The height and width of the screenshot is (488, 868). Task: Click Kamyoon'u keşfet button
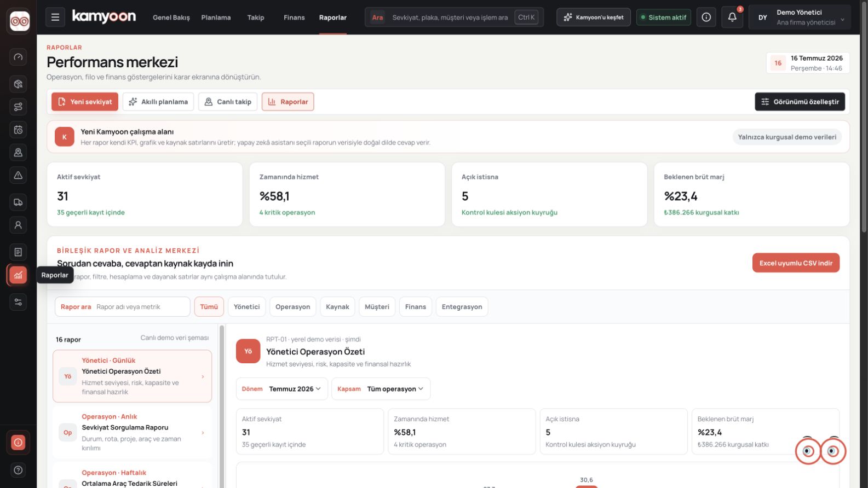[594, 18]
